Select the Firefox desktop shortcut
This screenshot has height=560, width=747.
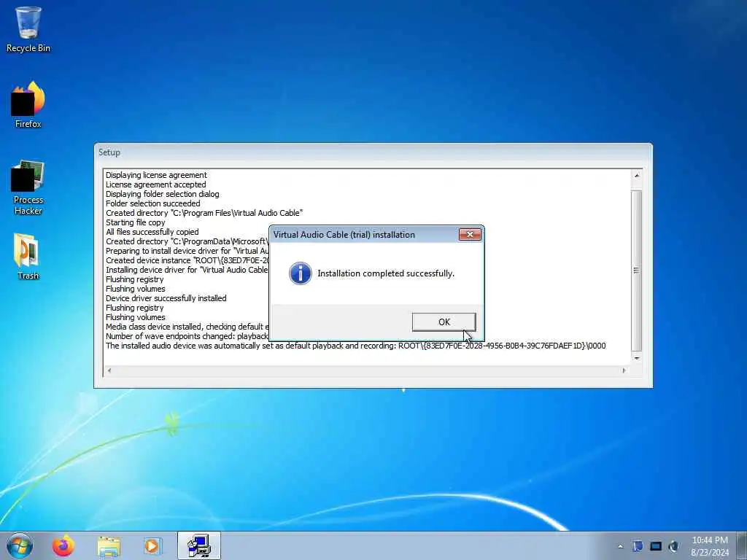coord(28,105)
